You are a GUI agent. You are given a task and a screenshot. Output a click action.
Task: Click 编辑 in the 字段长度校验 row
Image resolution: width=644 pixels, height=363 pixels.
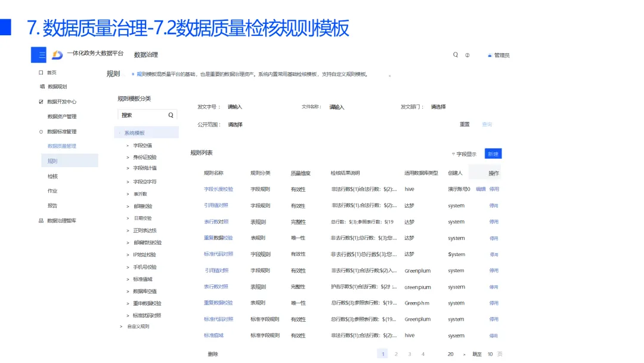[481, 189]
